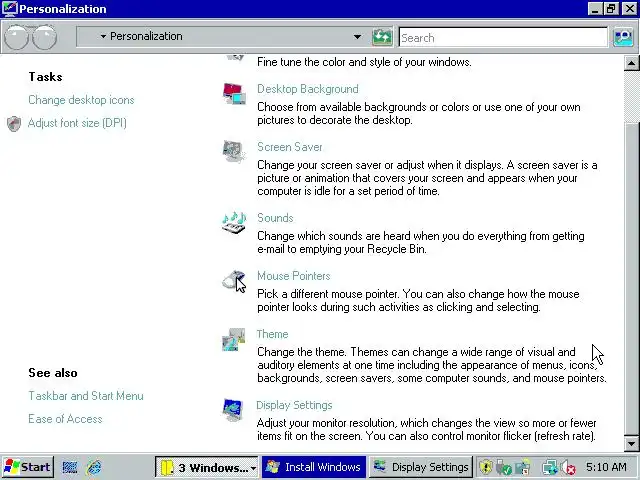The width and height of the screenshot is (640, 480).
Task: Open Taskbar and Start Menu link
Action: [86, 396]
